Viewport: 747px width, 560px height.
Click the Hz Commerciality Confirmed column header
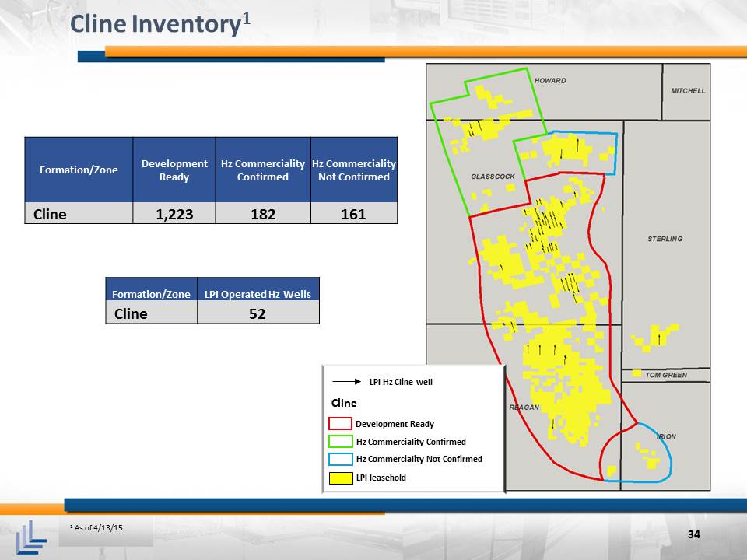point(263,170)
